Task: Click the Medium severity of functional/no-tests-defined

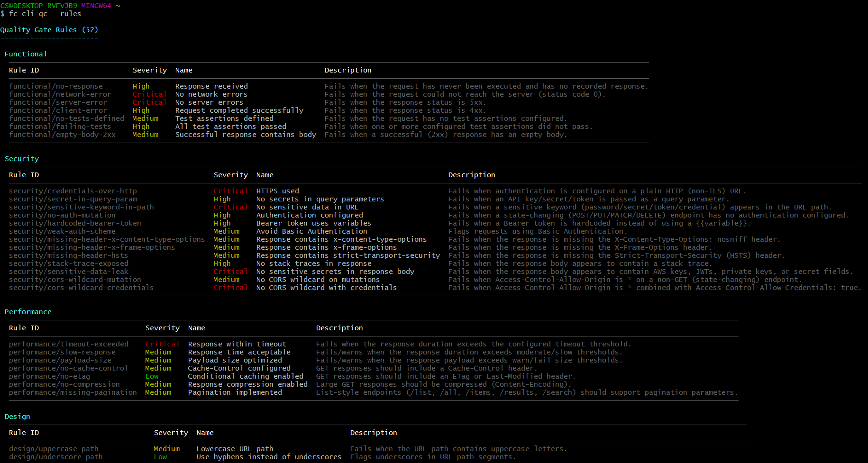Action: pos(146,118)
